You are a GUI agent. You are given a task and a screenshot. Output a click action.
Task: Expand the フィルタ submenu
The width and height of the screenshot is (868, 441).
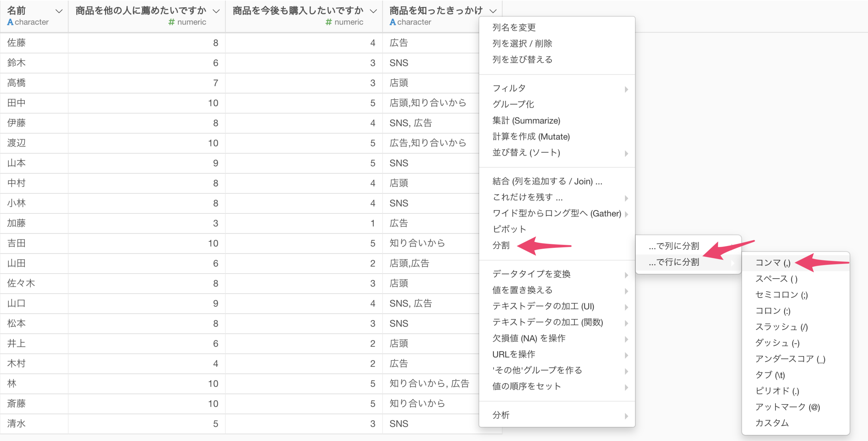557,89
